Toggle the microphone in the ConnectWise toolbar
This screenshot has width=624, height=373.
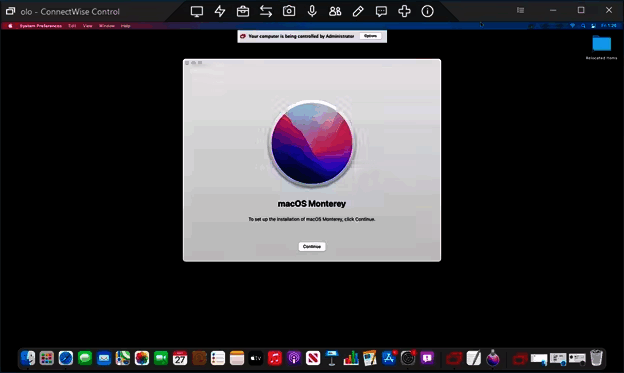click(312, 11)
